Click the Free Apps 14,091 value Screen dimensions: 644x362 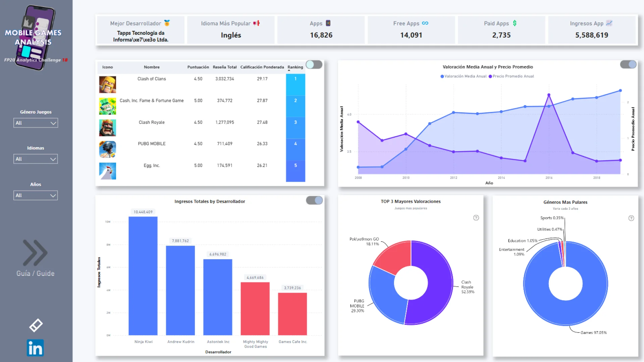[x=411, y=35]
